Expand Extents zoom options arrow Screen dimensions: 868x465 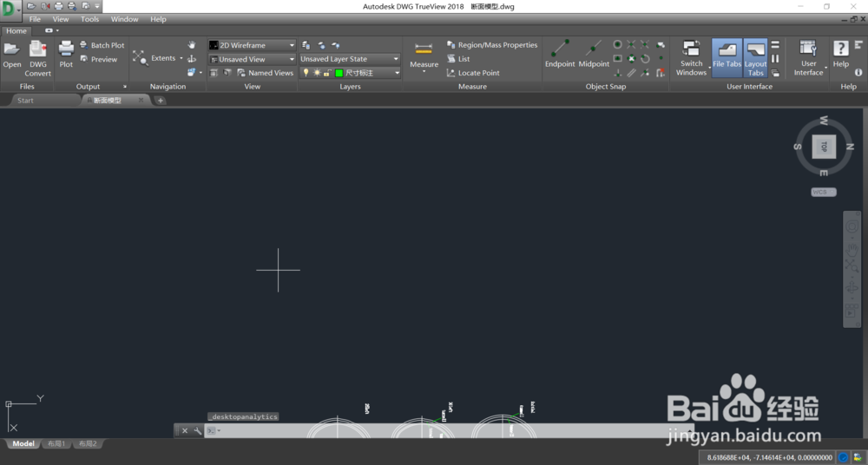(x=181, y=58)
